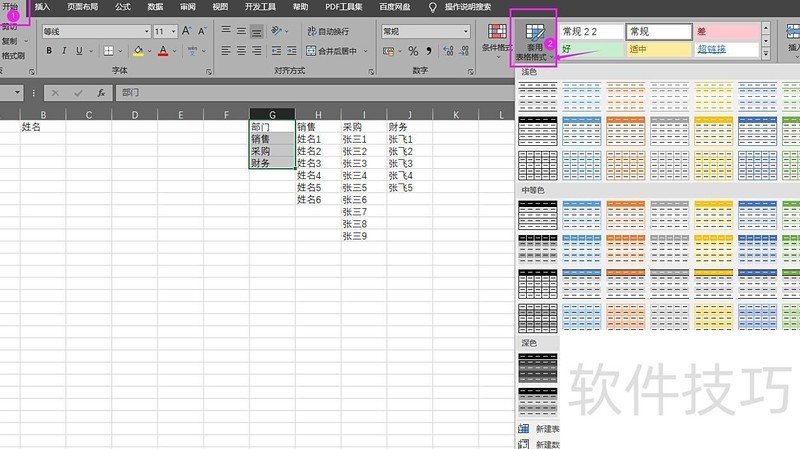Open the Insert (插入) tab
Screen dimensions: 800x449
[42, 7]
